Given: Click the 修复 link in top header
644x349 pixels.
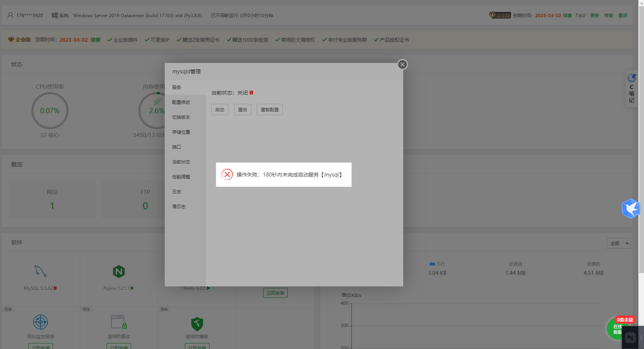Looking at the screenshot, I should (x=609, y=15).
